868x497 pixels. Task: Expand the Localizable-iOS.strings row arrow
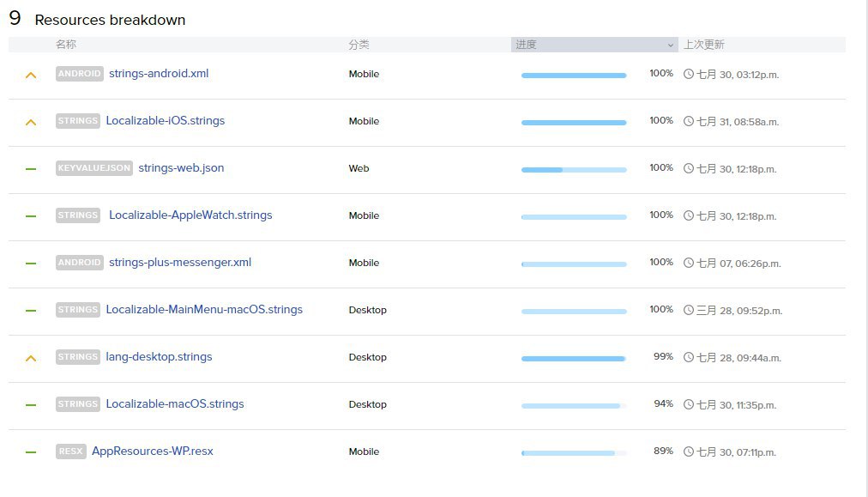pyautogui.click(x=31, y=123)
